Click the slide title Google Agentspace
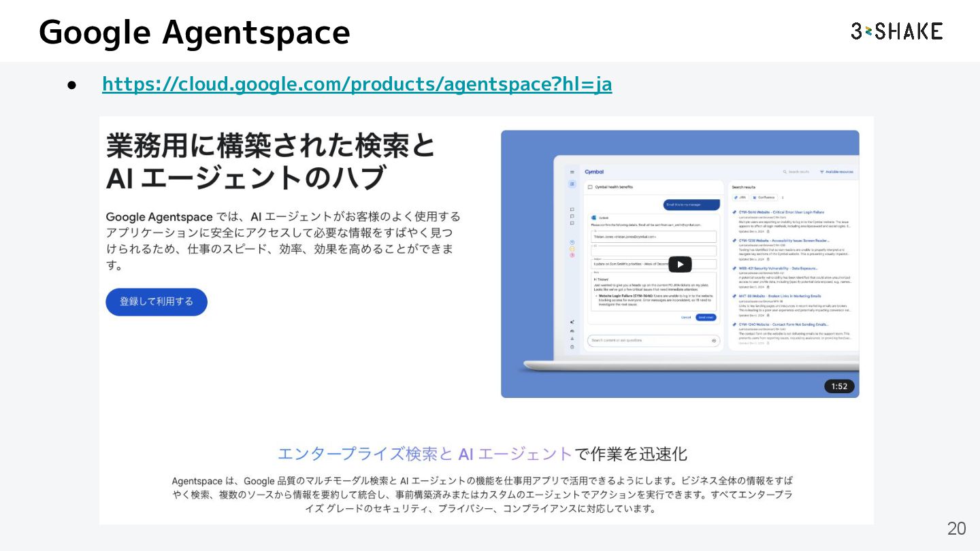Viewport: 980px width, 551px height. click(195, 32)
